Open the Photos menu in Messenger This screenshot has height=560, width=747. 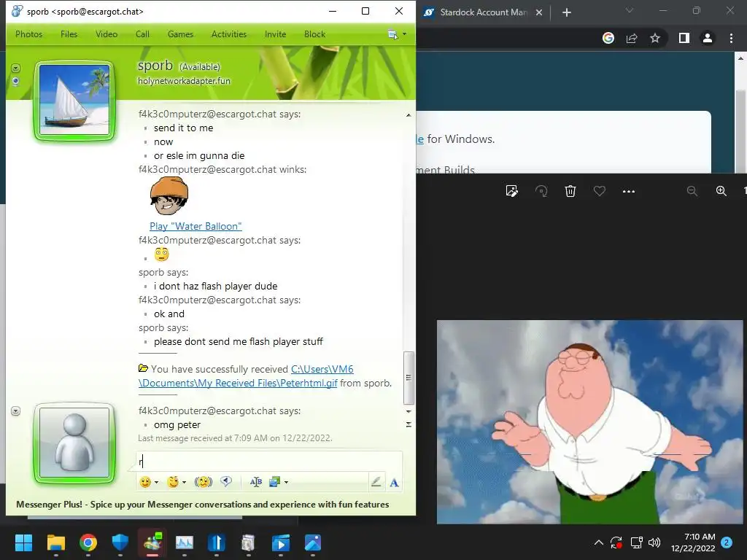pos(28,34)
